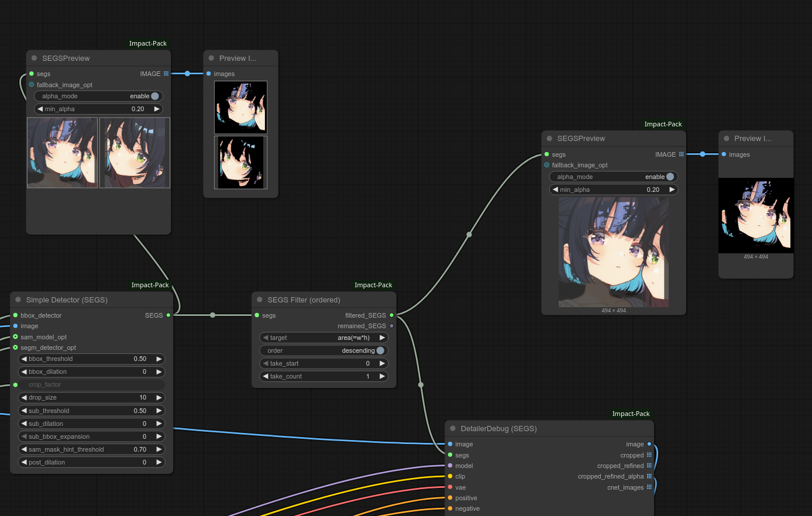
Task: Click the image input port on DetailerDebug
Action: 450,444
